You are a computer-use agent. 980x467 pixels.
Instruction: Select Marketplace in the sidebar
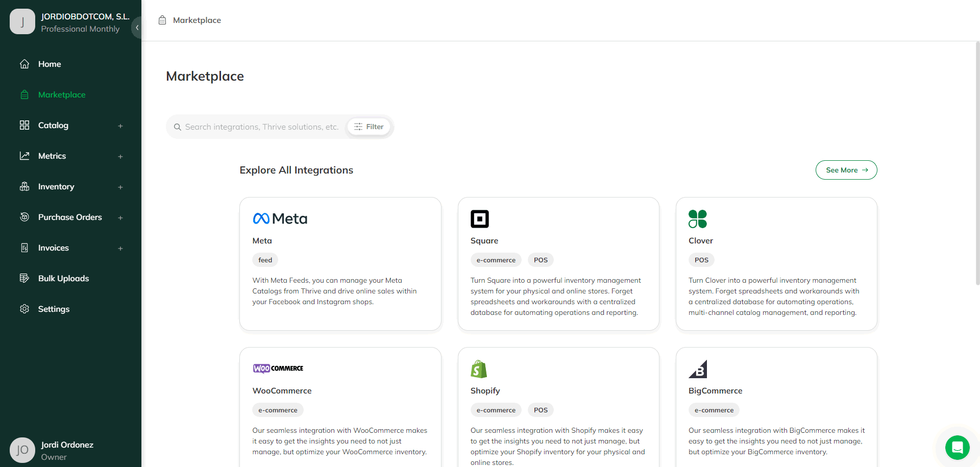(62, 94)
